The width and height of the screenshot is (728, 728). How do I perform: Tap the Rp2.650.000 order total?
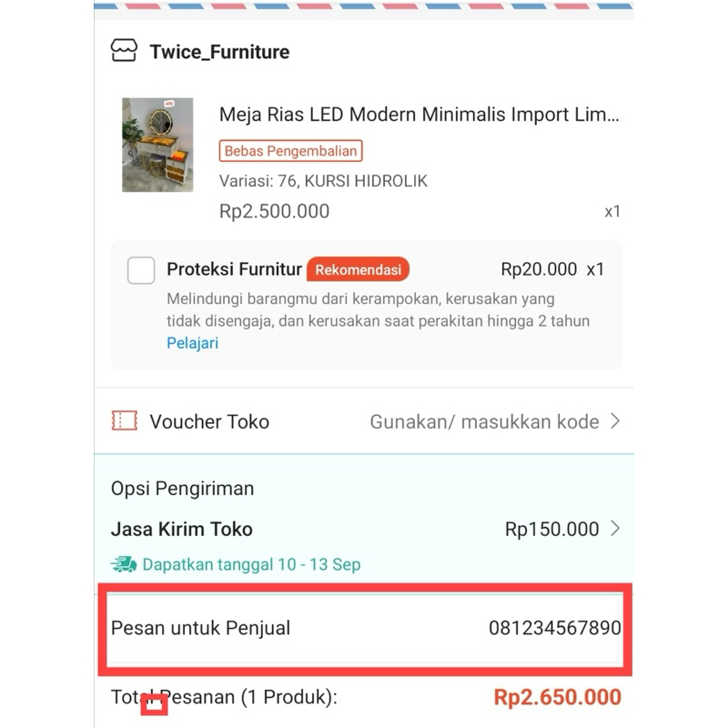(557, 698)
